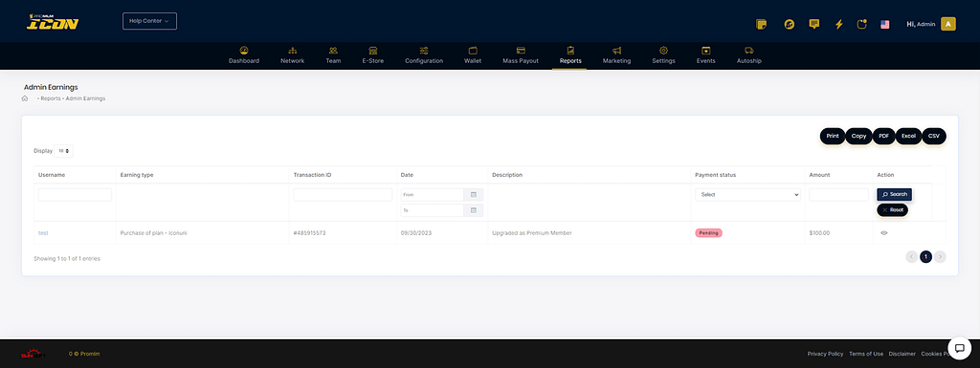
Task: Click the Earning type column header
Action: pos(137,175)
